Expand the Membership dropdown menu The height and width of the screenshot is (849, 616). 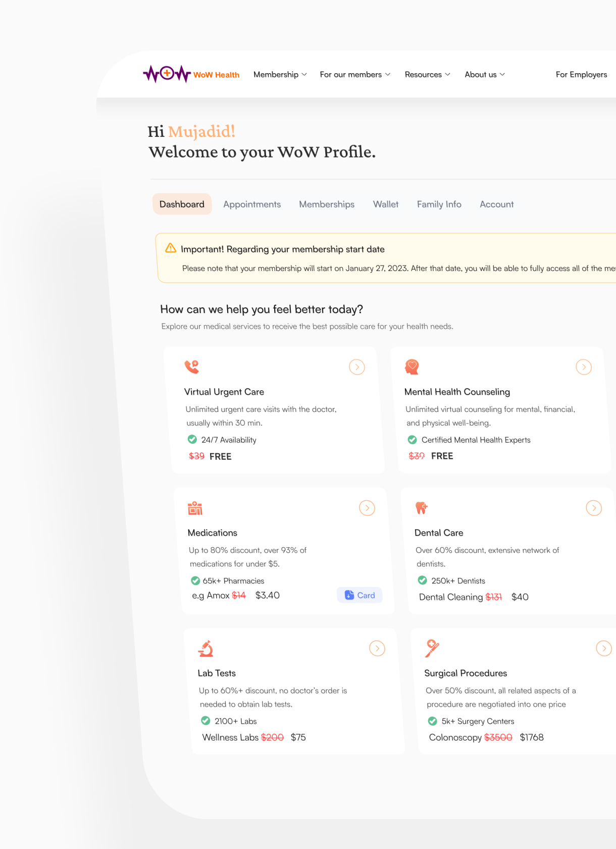click(280, 74)
